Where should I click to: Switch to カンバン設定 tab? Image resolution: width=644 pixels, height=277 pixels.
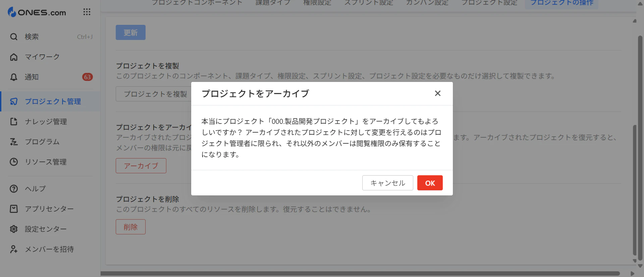tap(427, 3)
